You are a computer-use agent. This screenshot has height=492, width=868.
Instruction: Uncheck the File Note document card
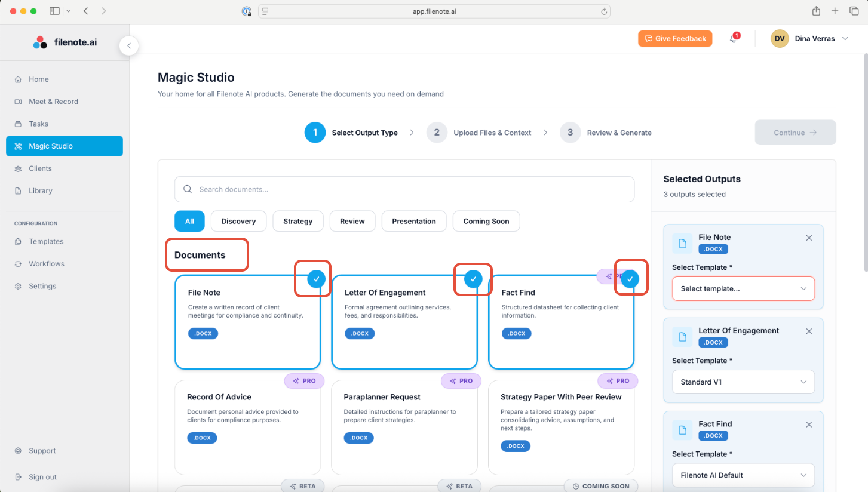(x=316, y=279)
